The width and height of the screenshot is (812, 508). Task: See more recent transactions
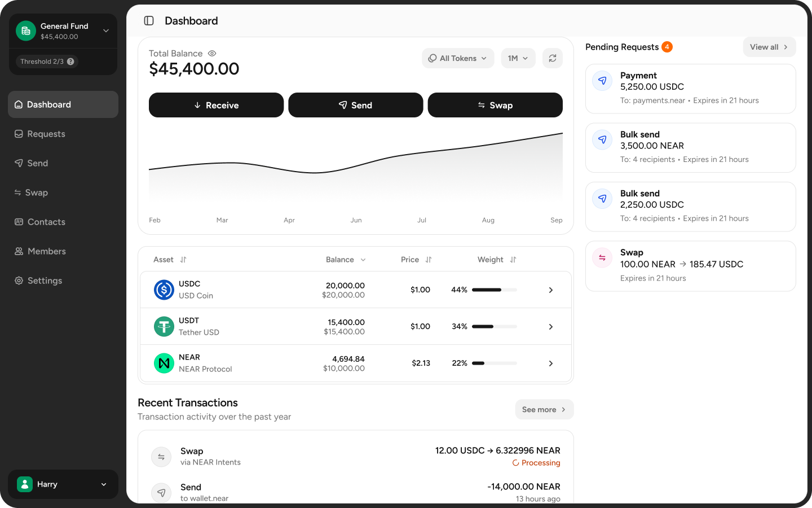point(544,409)
